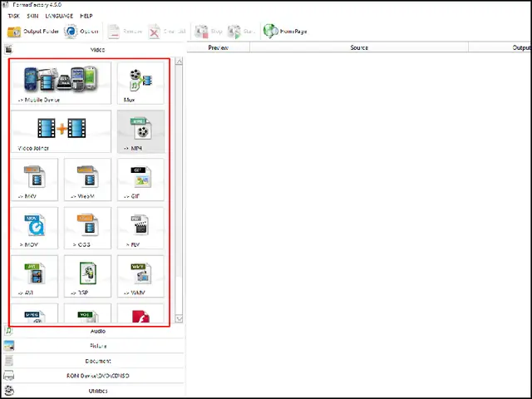This screenshot has height=399, width=532.
Task: Click the Stop toolbar button
Action: click(208, 32)
